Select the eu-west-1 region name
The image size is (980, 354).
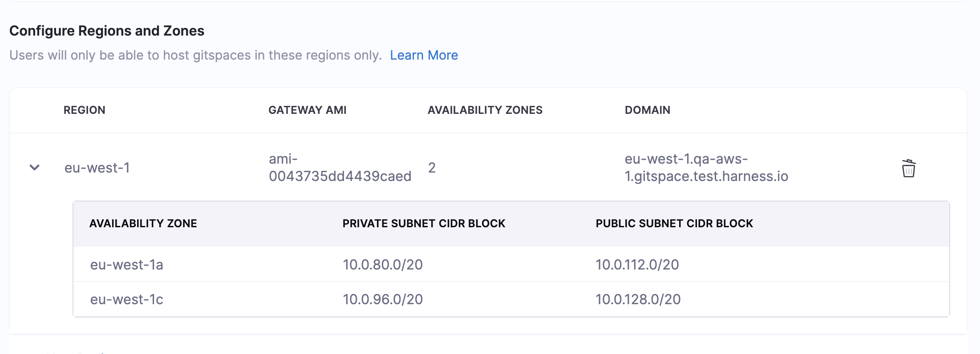point(97,168)
